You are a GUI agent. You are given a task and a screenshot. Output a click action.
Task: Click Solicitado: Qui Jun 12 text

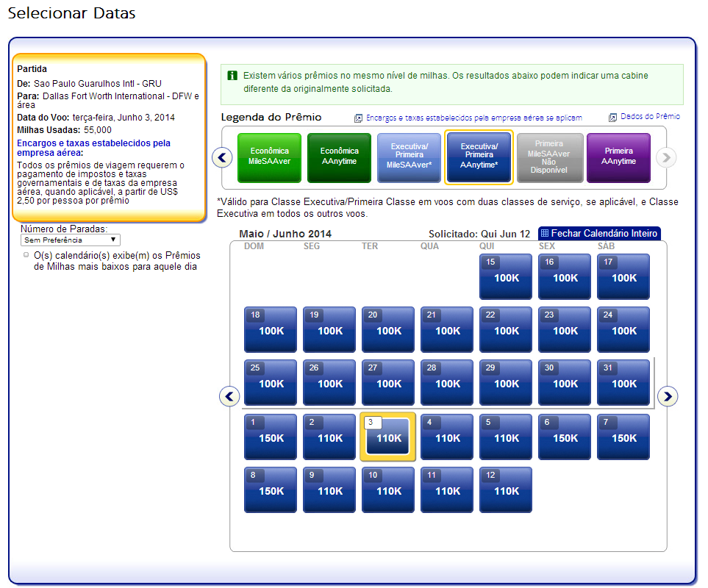pos(479,234)
